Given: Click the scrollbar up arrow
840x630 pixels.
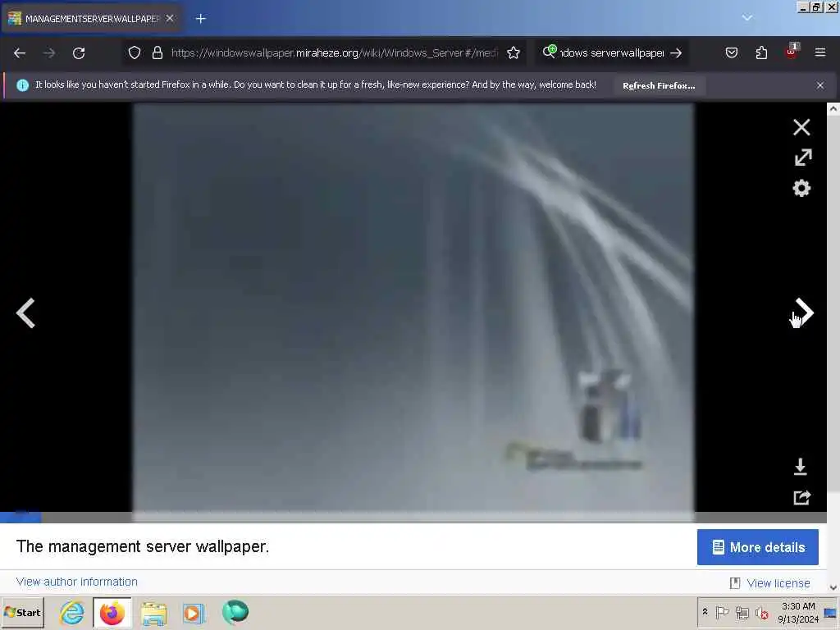Looking at the screenshot, I should coord(833,109).
